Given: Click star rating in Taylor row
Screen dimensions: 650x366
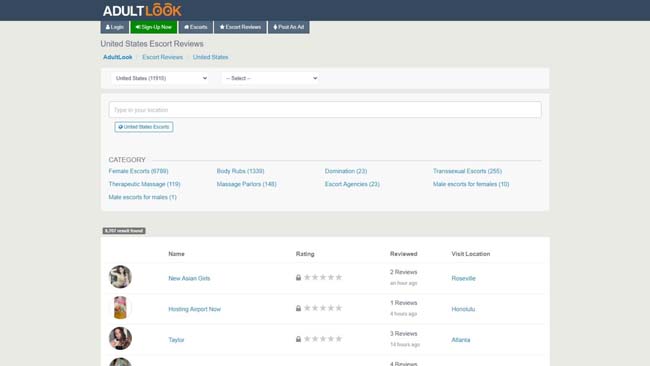Looking at the screenshot, I should [x=323, y=339].
